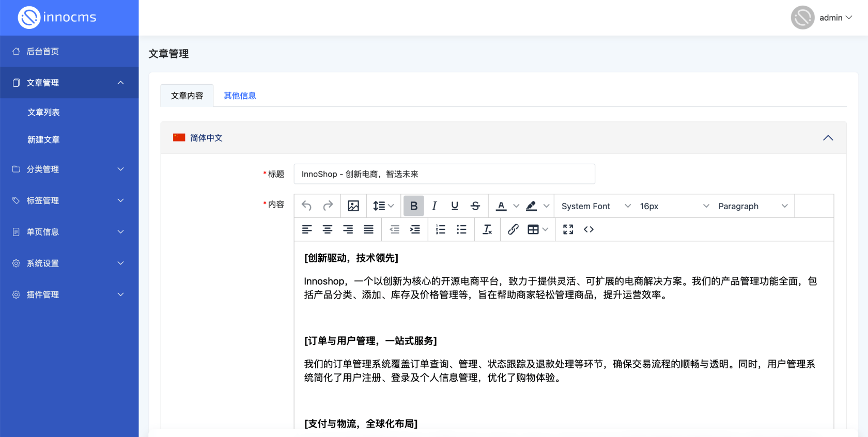The height and width of the screenshot is (437, 868).
Task: Switch to the 其他信息 tab
Action: [240, 96]
